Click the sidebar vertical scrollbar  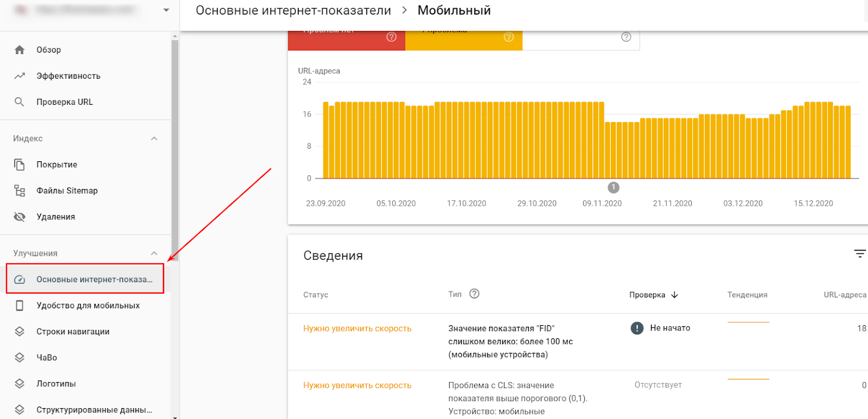pos(175,149)
